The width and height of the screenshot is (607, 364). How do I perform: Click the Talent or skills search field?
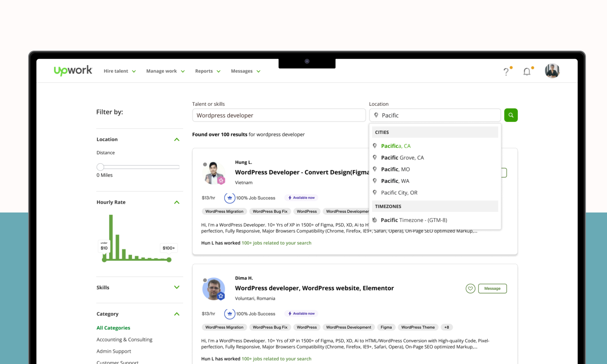(279, 115)
